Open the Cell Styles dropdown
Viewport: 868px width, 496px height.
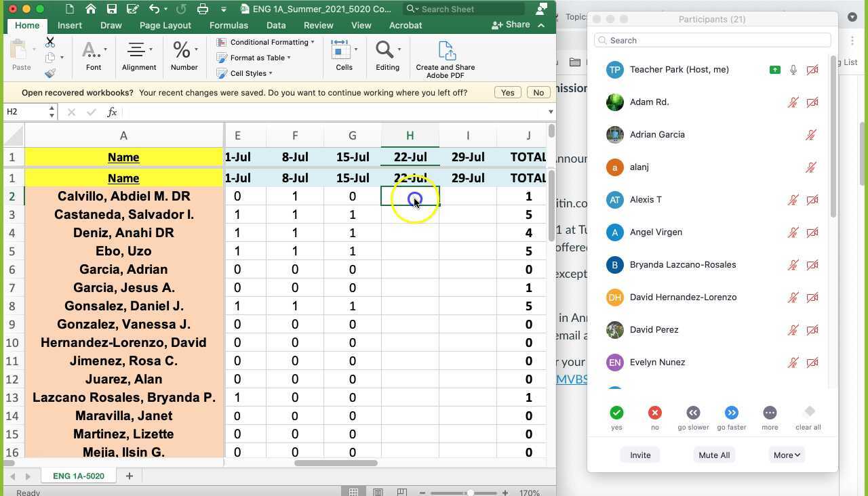244,73
